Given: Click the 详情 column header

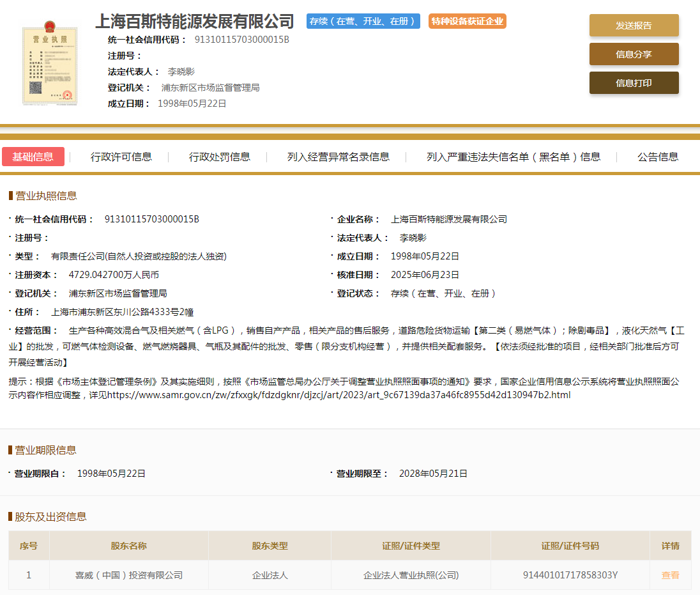Looking at the screenshot, I should (670, 546).
